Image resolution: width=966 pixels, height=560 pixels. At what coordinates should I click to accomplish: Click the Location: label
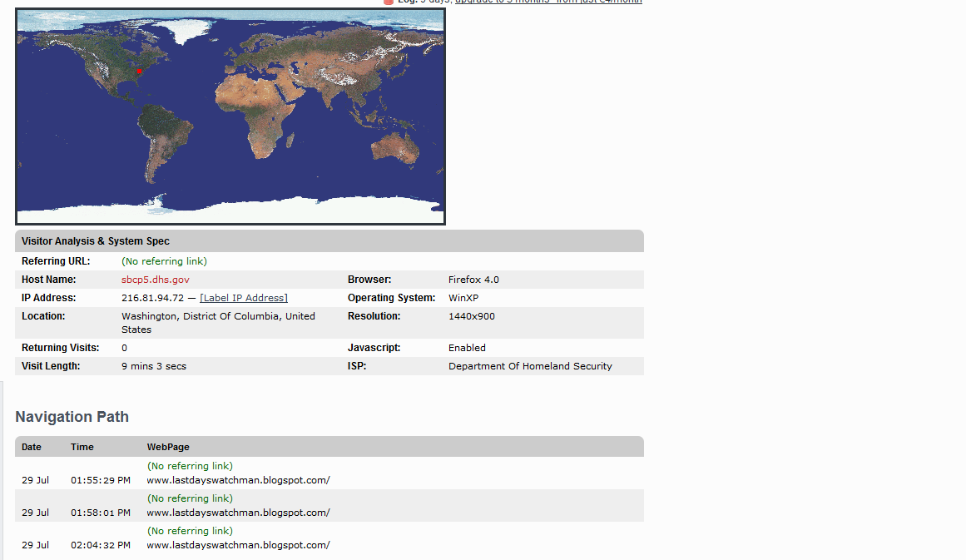[x=43, y=317]
